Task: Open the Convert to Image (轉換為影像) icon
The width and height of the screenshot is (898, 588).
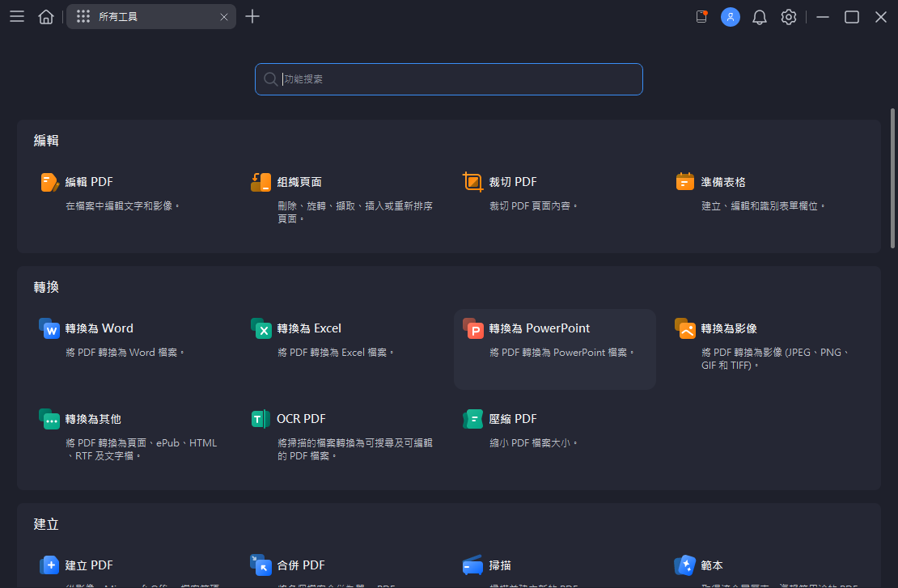Action: pos(685,328)
